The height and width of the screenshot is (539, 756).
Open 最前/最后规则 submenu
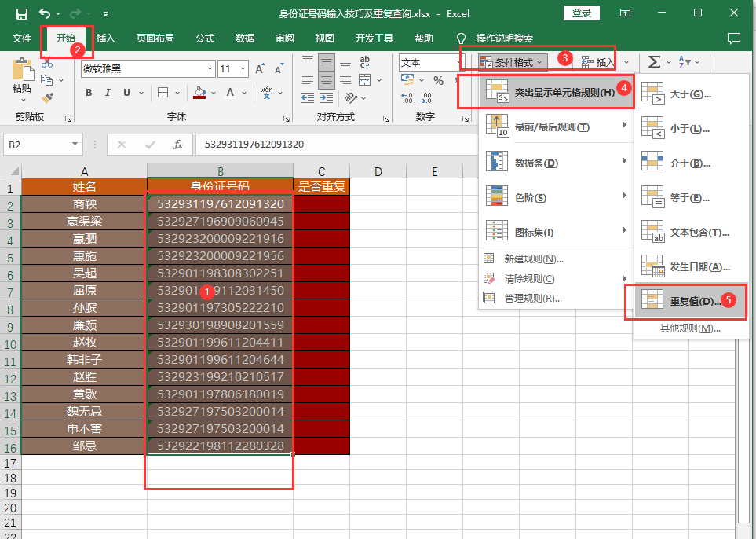(557, 127)
